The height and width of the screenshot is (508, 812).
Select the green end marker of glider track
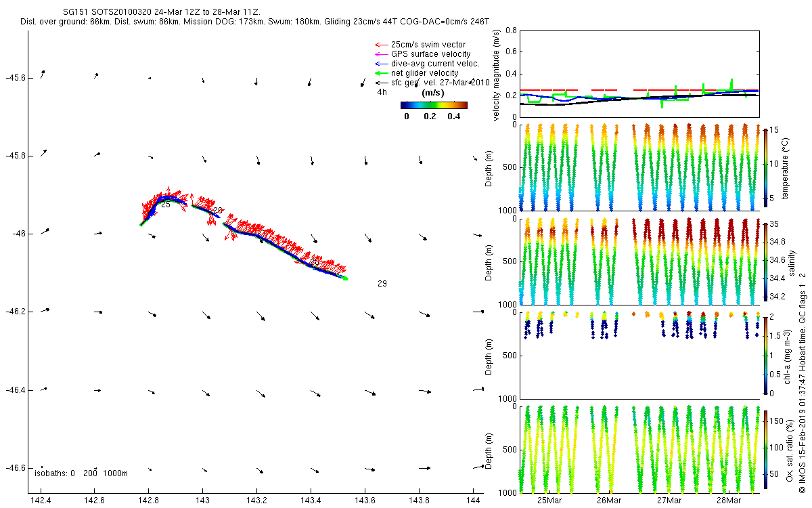(345, 278)
